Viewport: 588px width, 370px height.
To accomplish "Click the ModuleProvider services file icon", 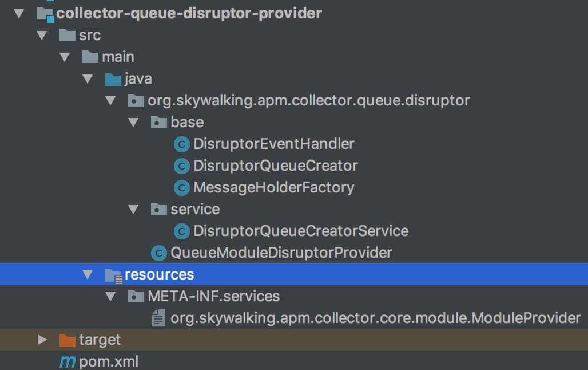I will pos(158,318).
